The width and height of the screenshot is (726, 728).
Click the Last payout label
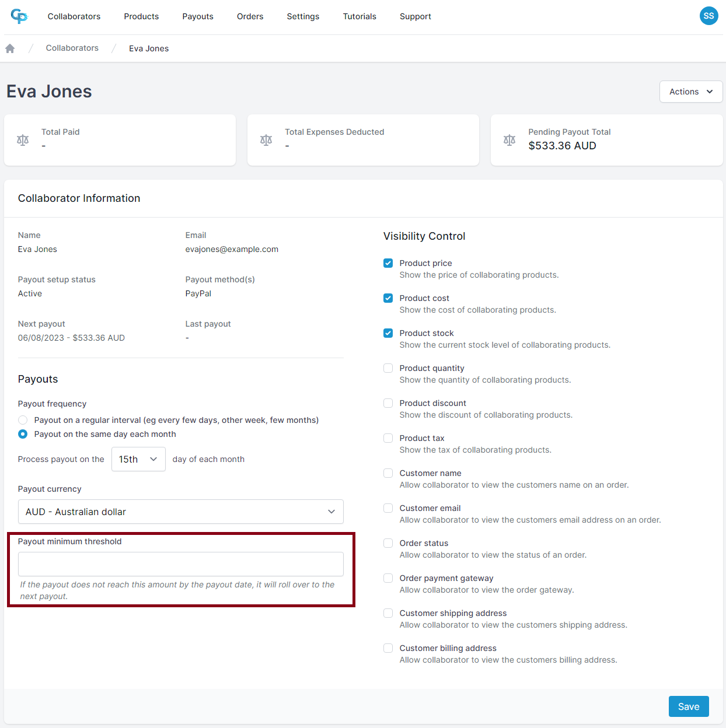click(x=208, y=324)
